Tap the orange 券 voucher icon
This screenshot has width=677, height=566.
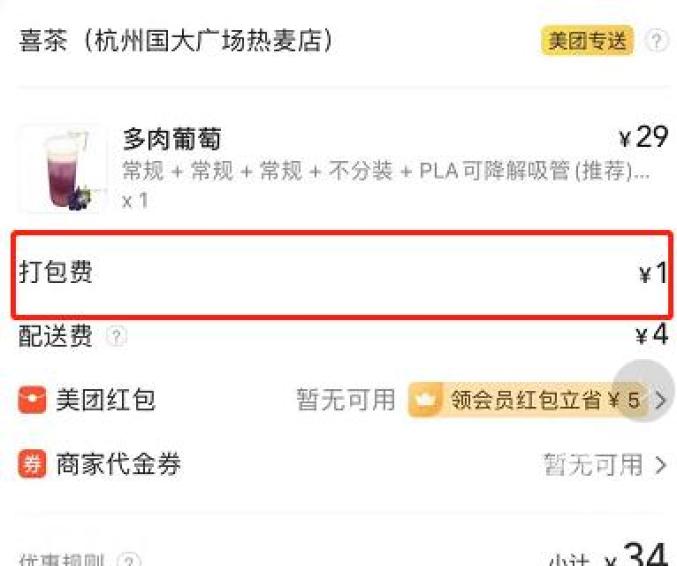pyautogui.click(x=32, y=464)
